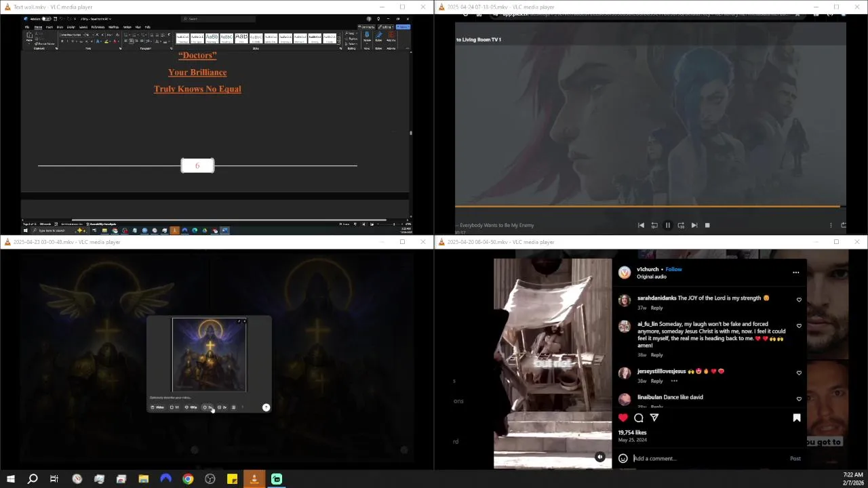Open the File tab in Word
Image resolution: width=868 pixels, height=488 pixels.
pos(26,27)
